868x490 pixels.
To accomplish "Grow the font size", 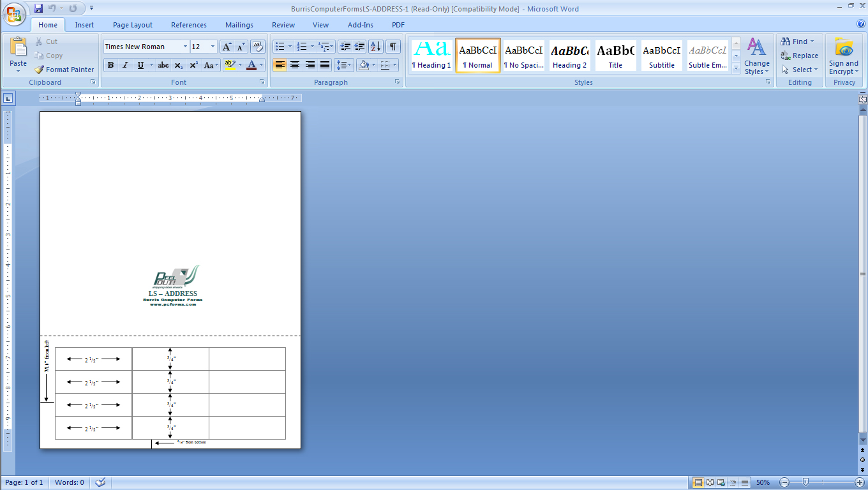I will 227,47.
